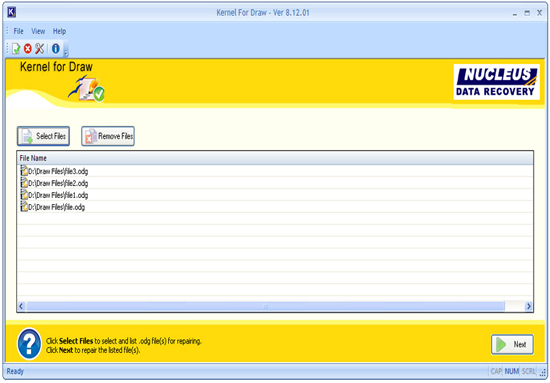Click the add file toolbar icon

pos(16,49)
